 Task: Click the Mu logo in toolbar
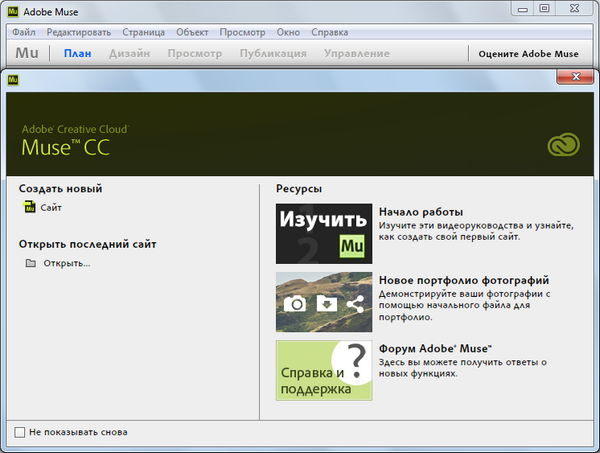[x=27, y=53]
